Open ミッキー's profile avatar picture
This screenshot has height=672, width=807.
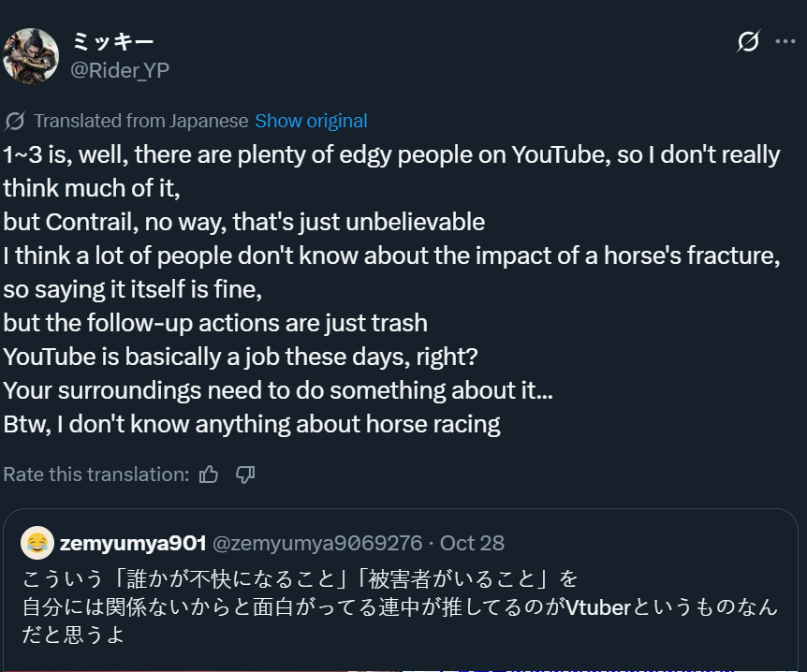pos(31,55)
